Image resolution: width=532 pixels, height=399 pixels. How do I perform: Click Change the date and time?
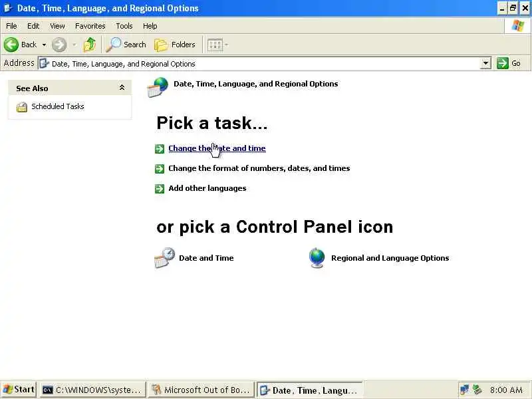(217, 148)
